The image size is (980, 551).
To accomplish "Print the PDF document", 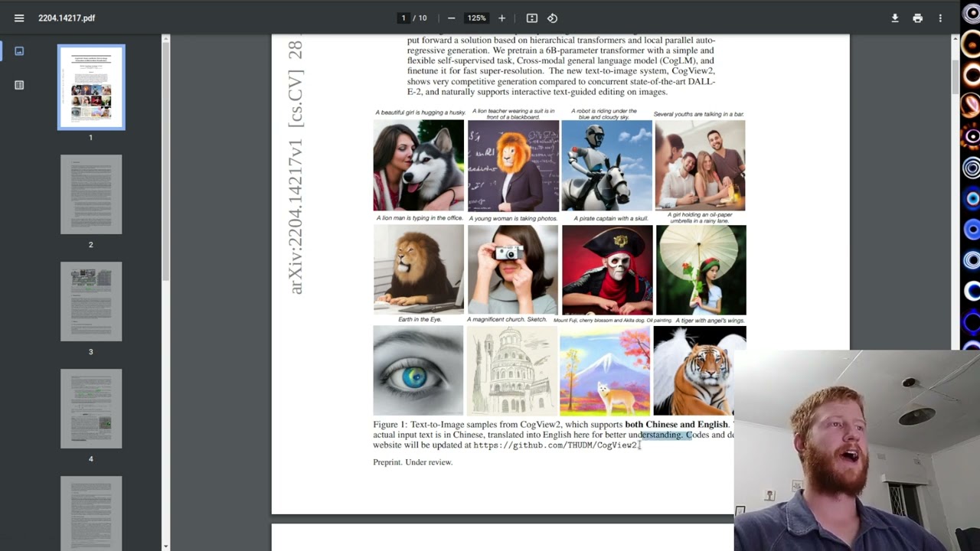I will 917,18.
